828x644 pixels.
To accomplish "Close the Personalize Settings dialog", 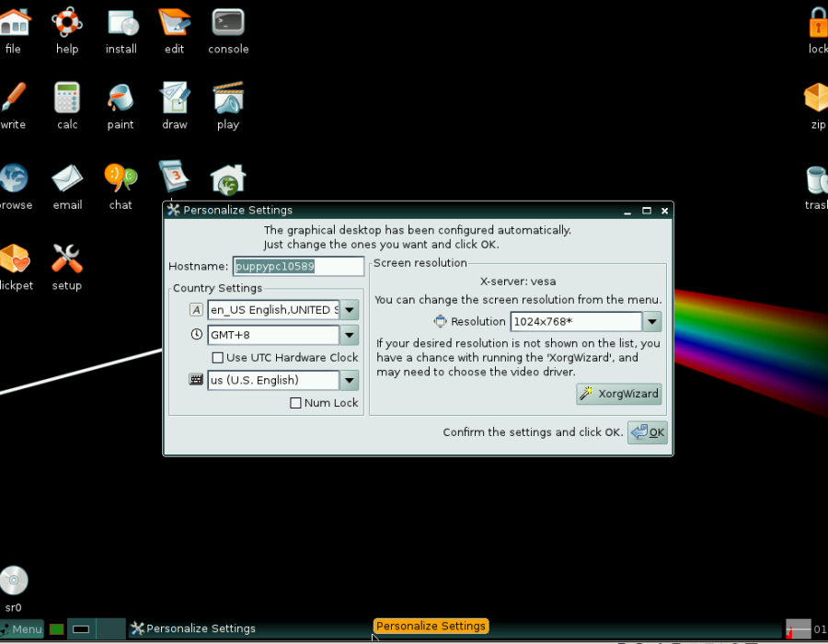I will click(665, 212).
